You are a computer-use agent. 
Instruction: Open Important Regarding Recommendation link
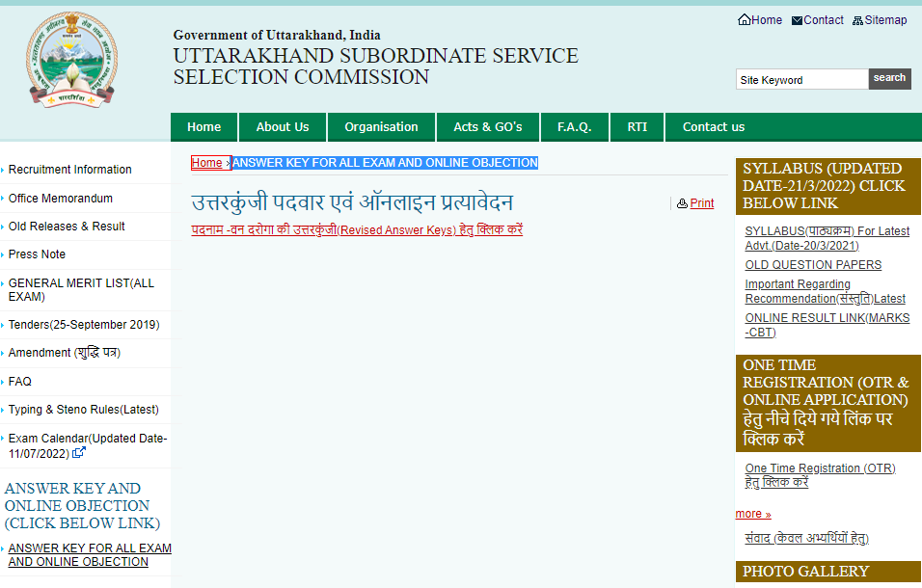[825, 291]
